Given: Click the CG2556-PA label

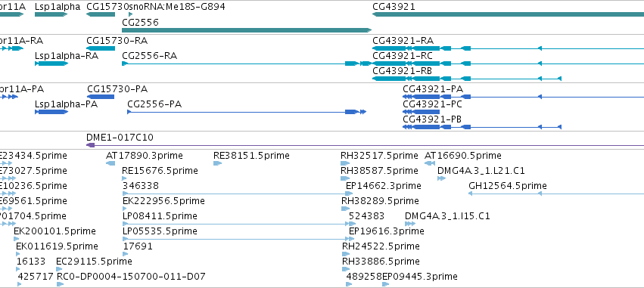Looking at the screenshot, I should click(x=154, y=104).
